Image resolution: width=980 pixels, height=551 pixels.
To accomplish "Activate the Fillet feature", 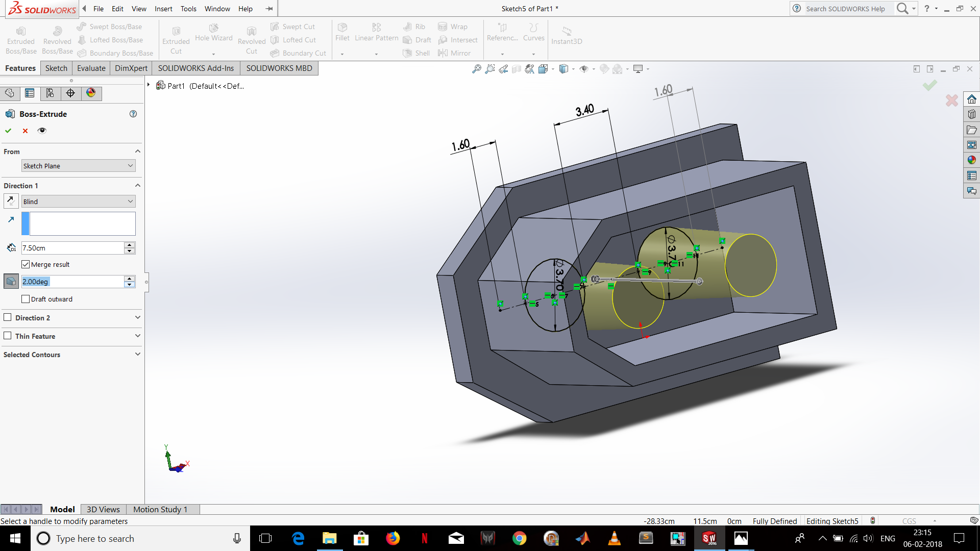I will click(342, 32).
